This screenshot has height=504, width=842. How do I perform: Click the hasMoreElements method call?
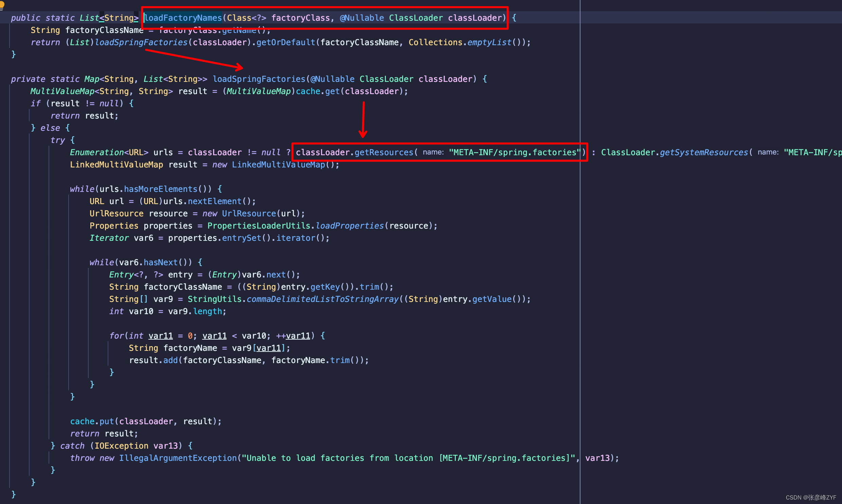[x=161, y=189]
